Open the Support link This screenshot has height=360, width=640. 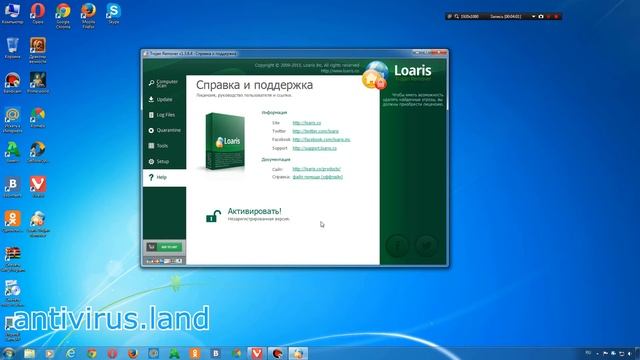(x=314, y=148)
